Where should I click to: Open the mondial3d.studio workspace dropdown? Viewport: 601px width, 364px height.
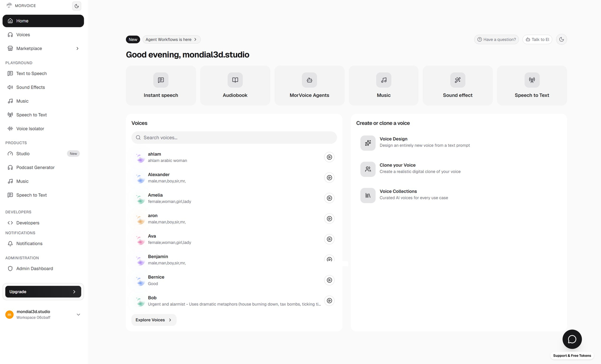(x=78, y=314)
